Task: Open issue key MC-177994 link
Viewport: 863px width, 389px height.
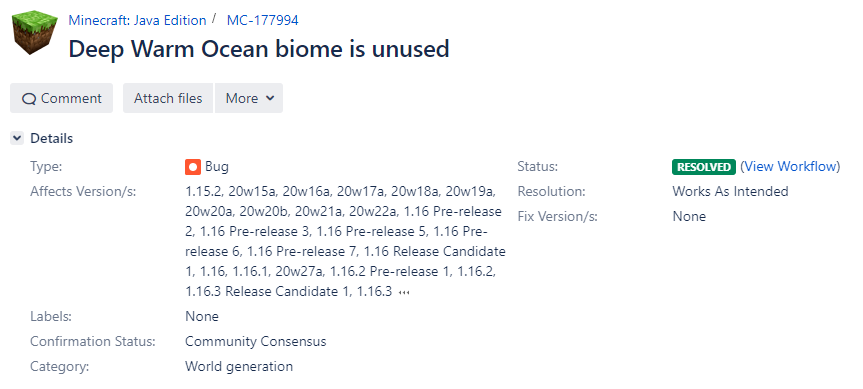Action: 263,20
